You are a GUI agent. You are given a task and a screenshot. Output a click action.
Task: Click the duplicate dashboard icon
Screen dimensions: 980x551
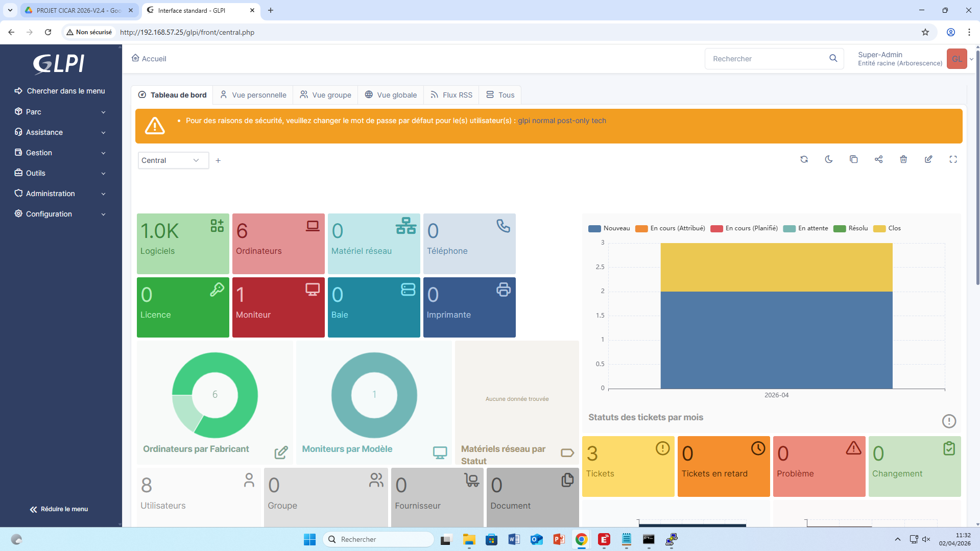point(853,159)
